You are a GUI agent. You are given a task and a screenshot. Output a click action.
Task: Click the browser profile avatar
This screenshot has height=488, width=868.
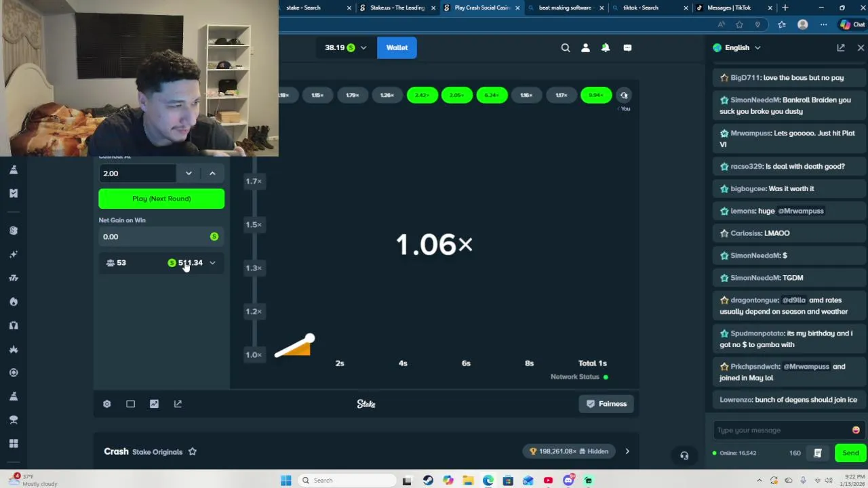coord(803,24)
